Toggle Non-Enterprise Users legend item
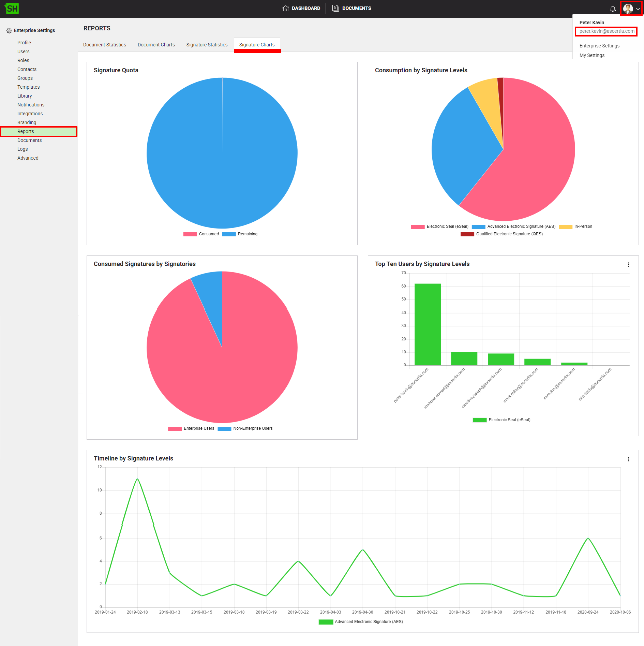Viewport: 644px width, 646px height. (x=245, y=429)
